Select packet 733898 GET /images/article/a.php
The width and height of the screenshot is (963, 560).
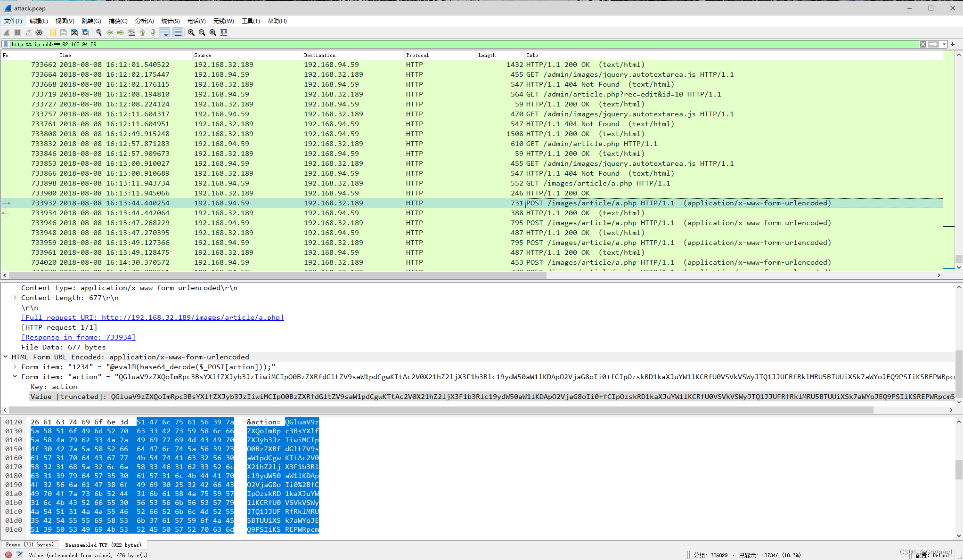(472, 183)
